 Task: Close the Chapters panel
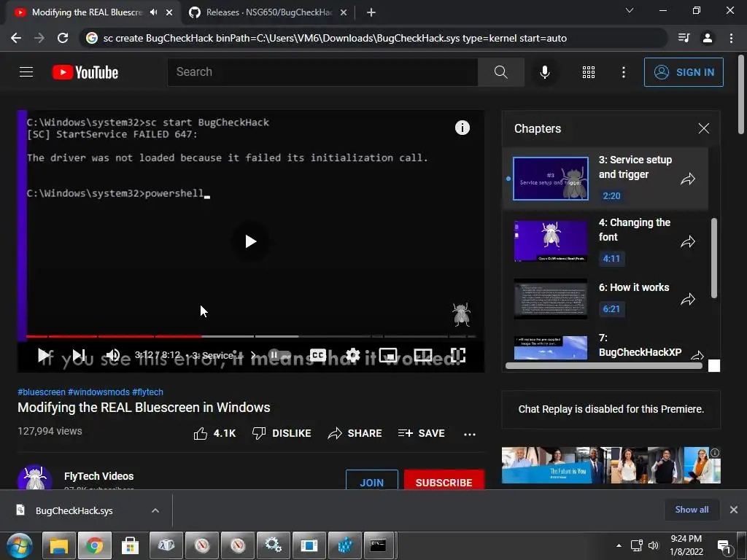coord(704,128)
